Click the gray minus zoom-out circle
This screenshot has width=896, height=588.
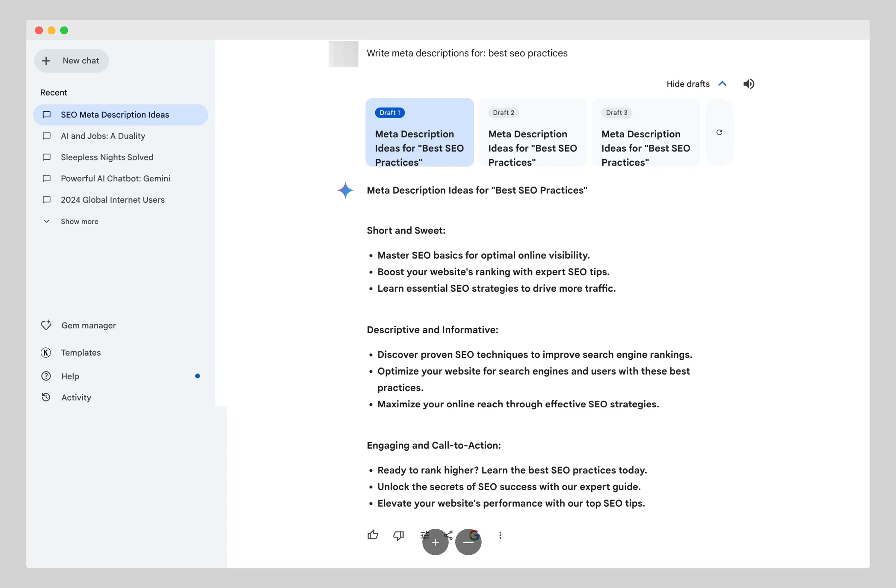468,542
